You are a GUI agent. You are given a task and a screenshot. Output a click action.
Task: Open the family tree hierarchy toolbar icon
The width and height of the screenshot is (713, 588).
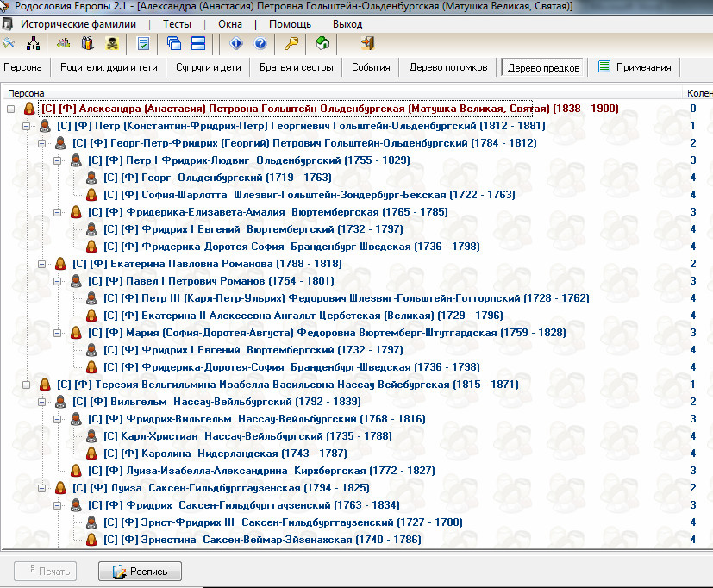[x=34, y=44]
